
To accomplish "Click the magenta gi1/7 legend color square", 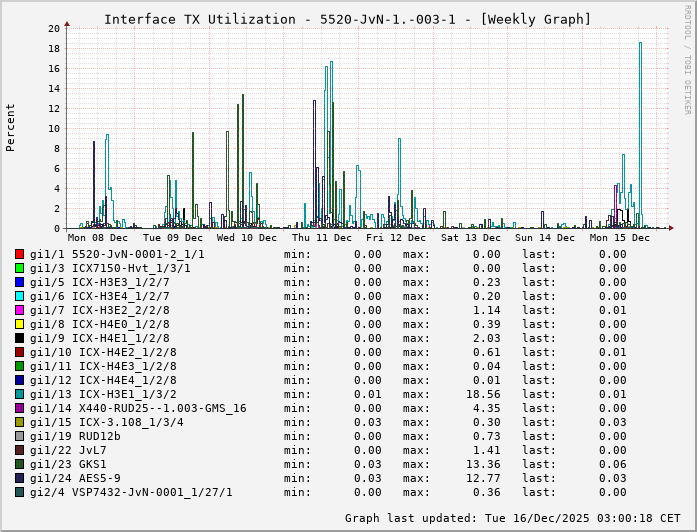I will point(19,310).
